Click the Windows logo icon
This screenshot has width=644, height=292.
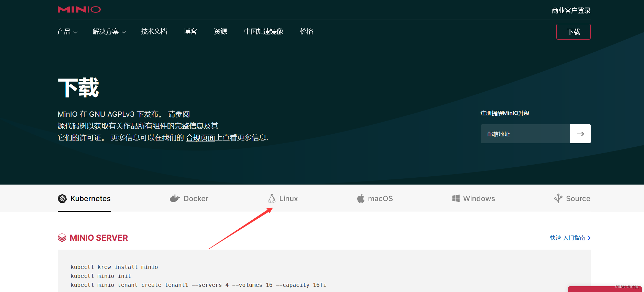(x=456, y=198)
